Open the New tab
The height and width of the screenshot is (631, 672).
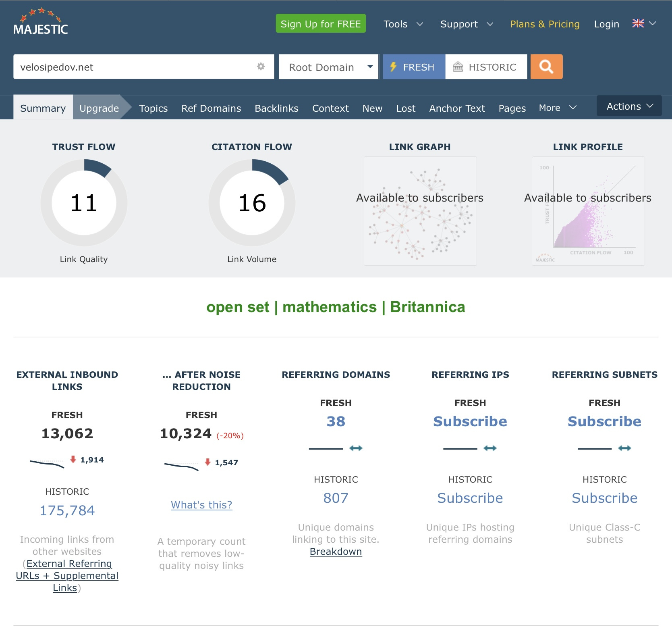click(x=372, y=108)
